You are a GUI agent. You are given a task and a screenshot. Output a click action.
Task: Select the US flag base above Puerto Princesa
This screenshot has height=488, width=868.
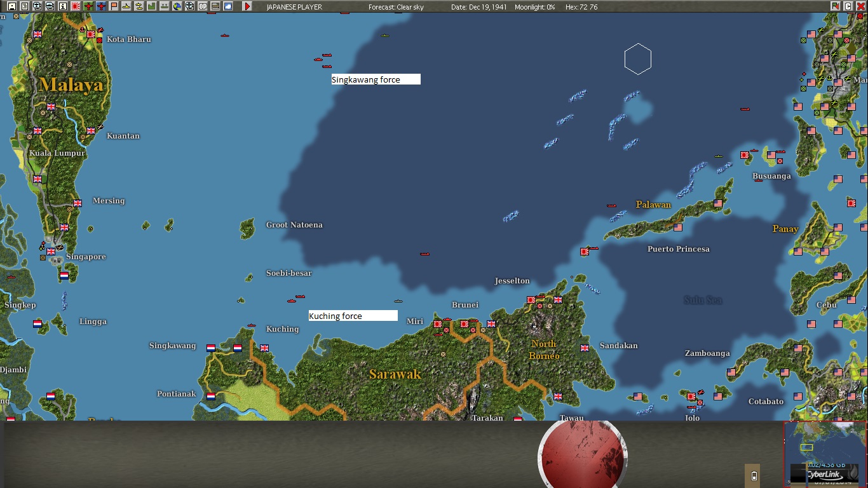[678, 227]
